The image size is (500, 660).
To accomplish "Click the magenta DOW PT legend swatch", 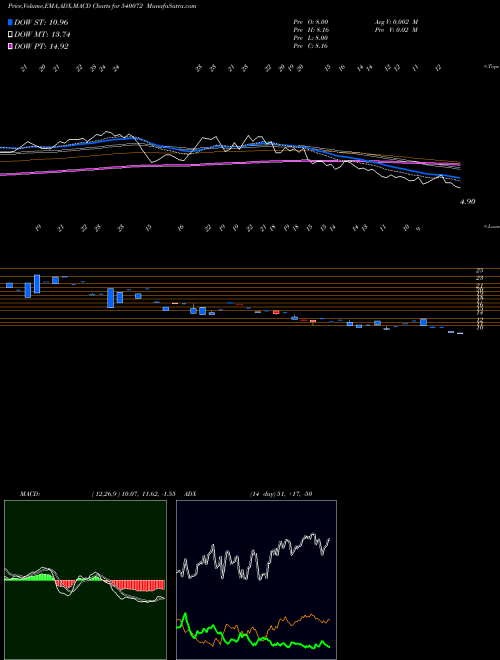I will (10, 46).
